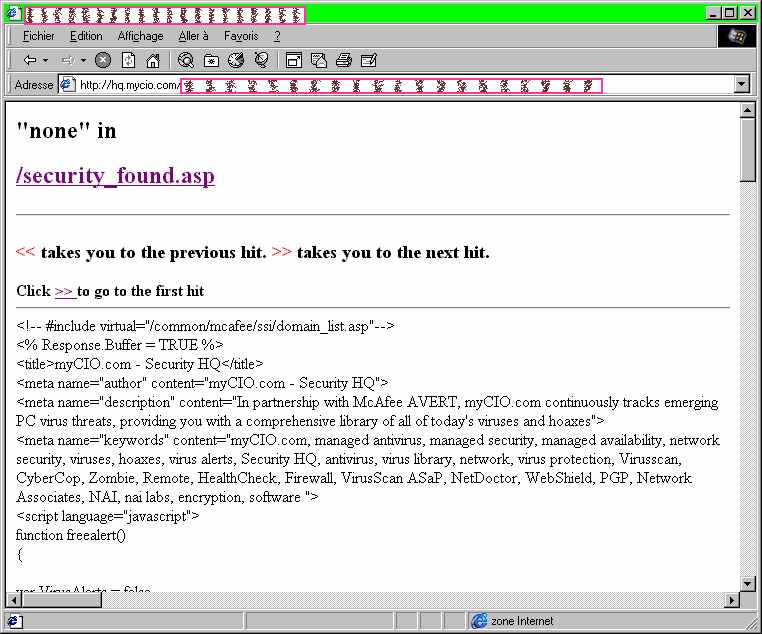Open the Aller à menu
This screenshot has height=634, width=762.
(193, 36)
